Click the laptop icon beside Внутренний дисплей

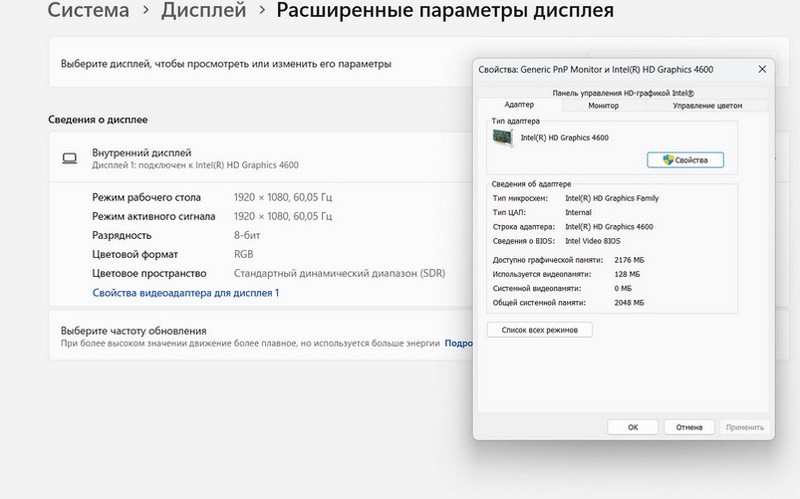tap(70, 158)
